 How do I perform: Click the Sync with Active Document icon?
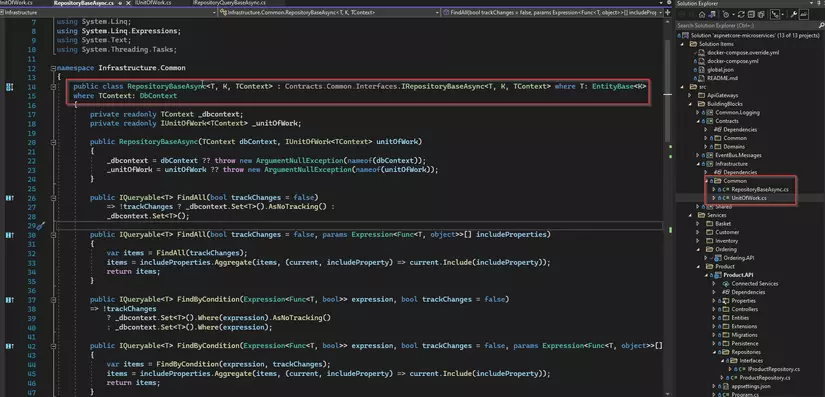click(741, 14)
